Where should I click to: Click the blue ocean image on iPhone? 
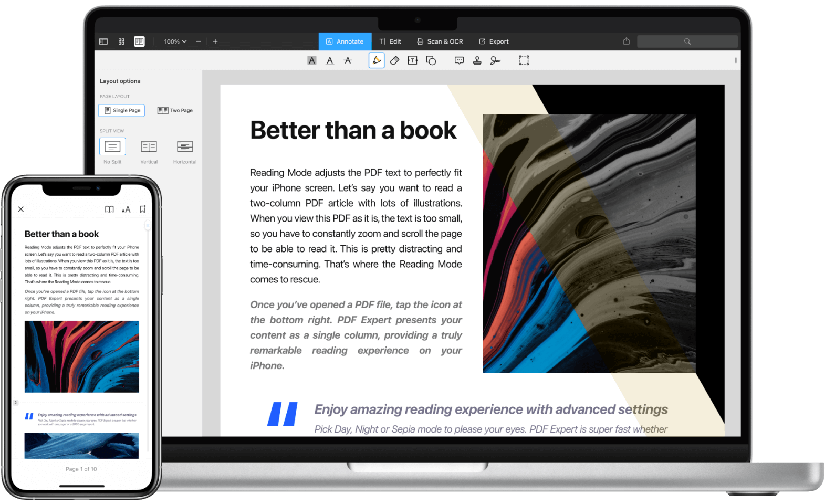pos(82,446)
